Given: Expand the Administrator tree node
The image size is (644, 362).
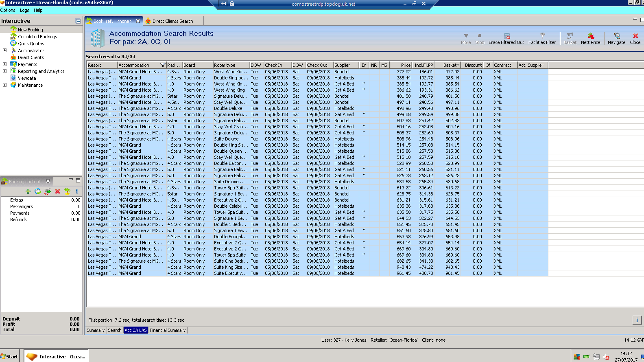Looking at the screenshot, I should tap(4, 50).
